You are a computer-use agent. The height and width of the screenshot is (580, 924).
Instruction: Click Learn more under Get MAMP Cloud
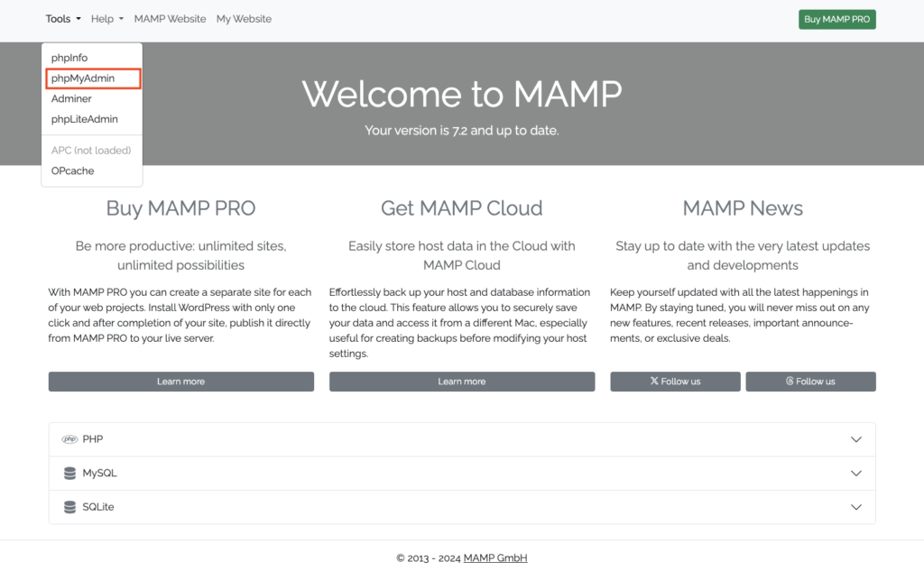[461, 382]
